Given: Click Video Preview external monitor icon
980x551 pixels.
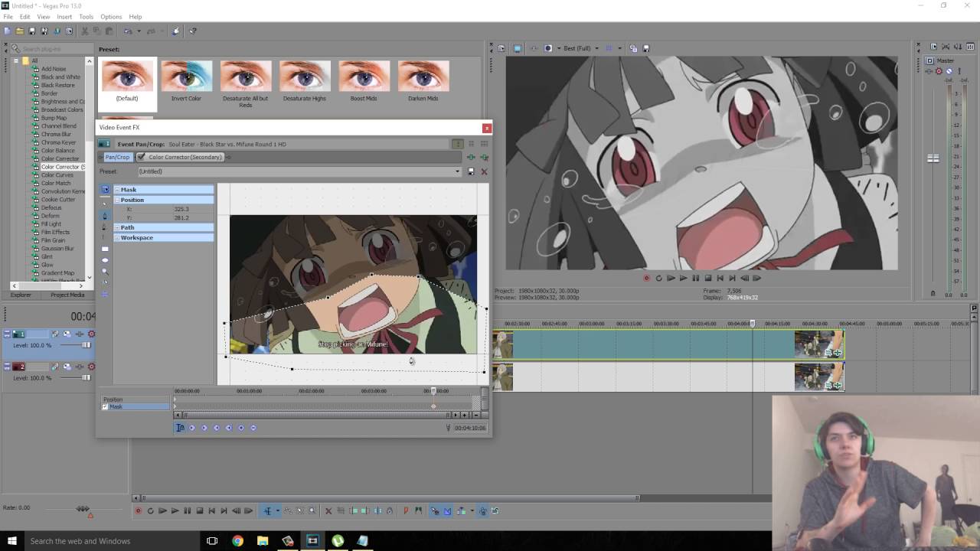Looking at the screenshot, I should [518, 48].
